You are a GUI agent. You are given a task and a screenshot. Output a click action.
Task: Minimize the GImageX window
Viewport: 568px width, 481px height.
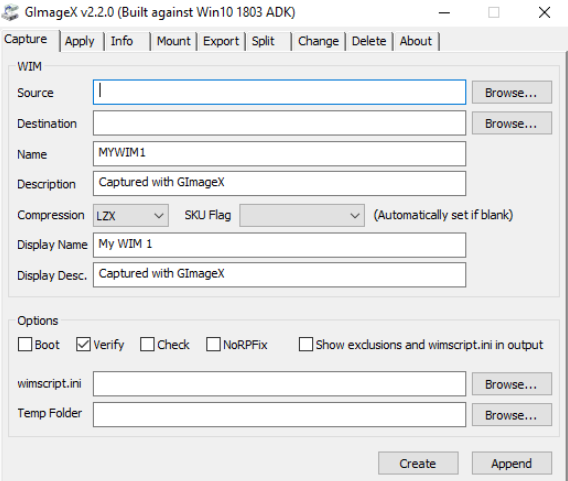[444, 13]
